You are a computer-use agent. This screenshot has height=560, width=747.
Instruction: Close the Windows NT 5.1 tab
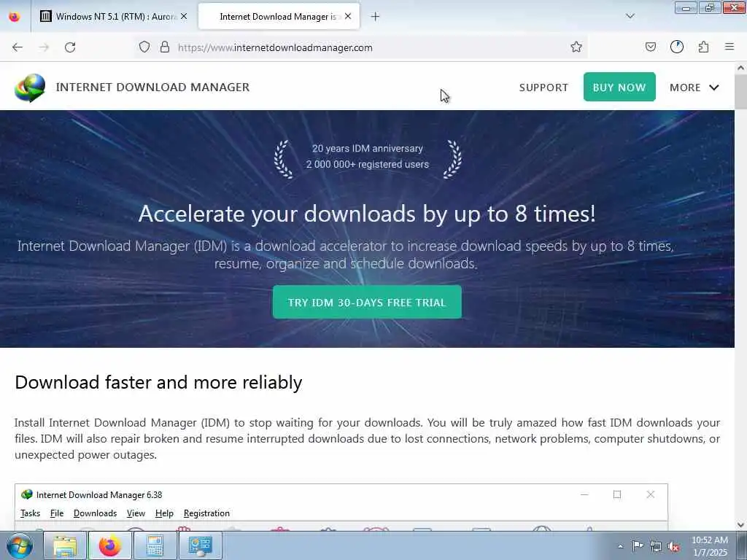[184, 16]
